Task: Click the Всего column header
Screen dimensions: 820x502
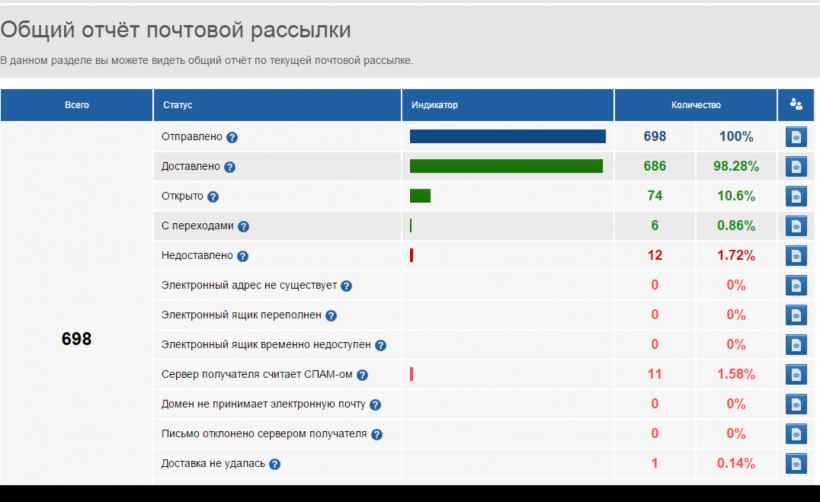Action: [x=77, y=105]
